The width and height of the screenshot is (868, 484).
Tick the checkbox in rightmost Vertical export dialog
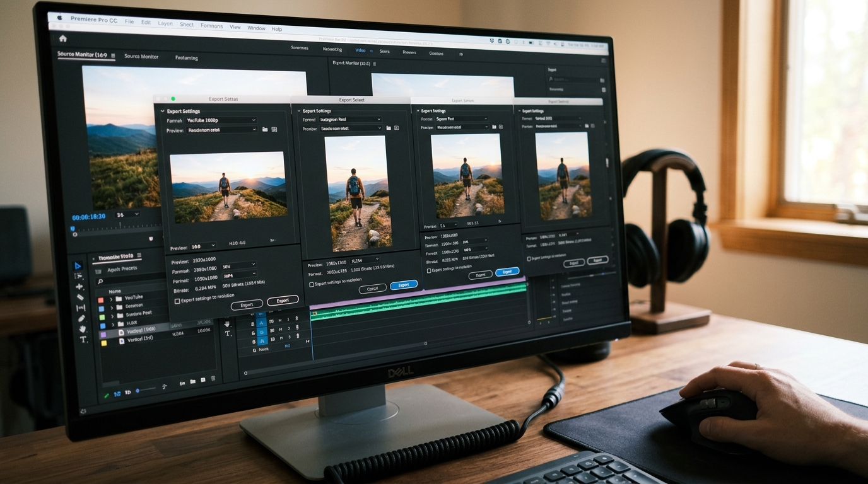[x=529, y=258]
